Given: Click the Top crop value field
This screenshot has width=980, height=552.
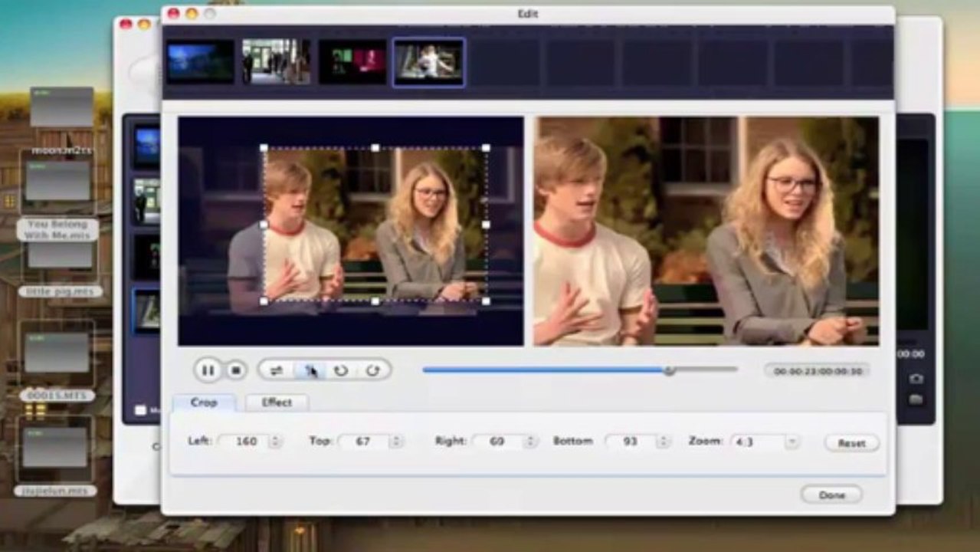Looking at the screenshot, I should click(363, 442).
